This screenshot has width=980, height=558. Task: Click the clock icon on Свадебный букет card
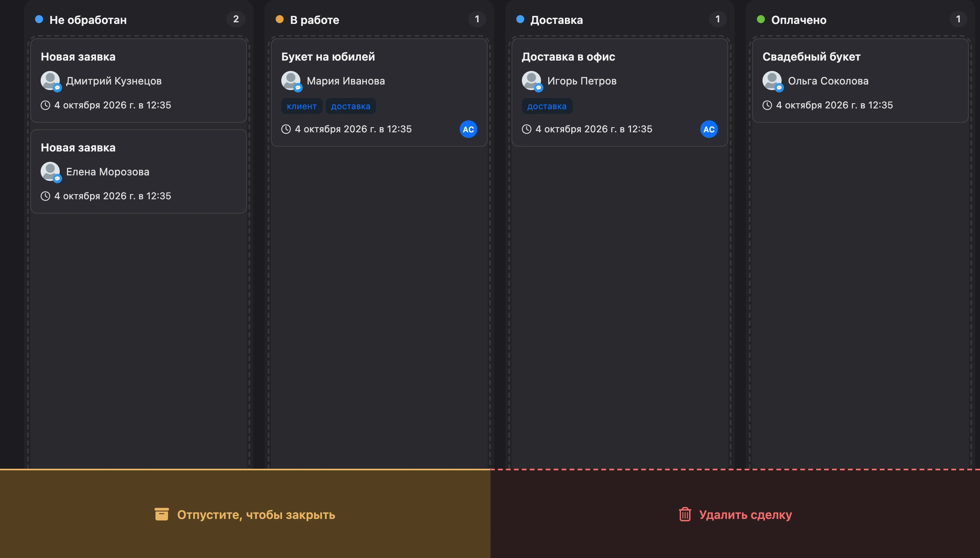point(767,105)
